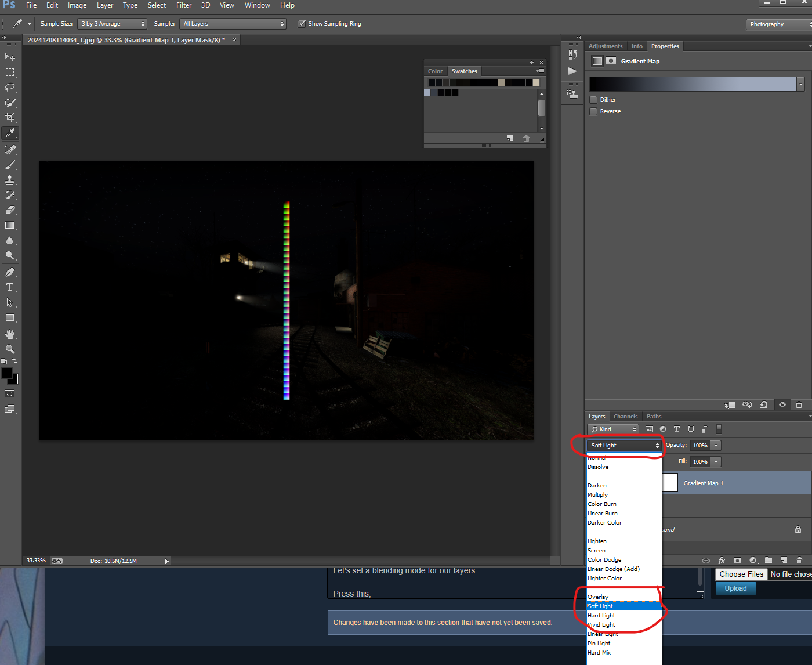
Task: Select the Eyedropper tool in the toolbox
Action: tap(10, 133)
